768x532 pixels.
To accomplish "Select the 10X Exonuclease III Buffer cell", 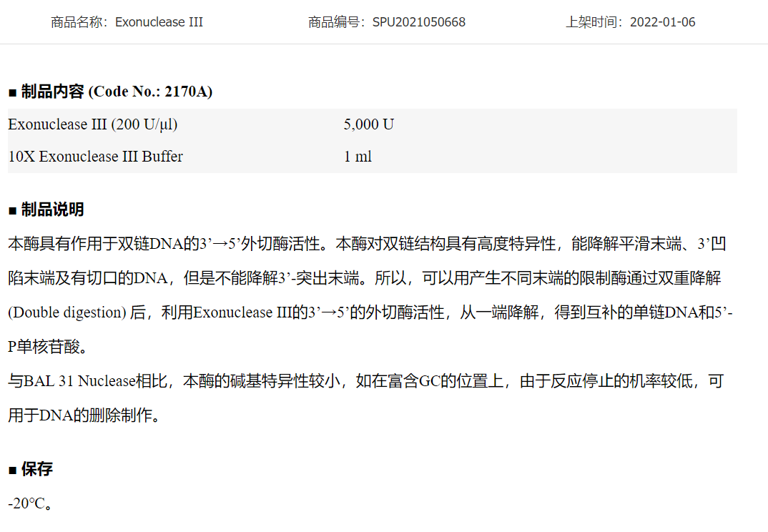I will point(95,157).
